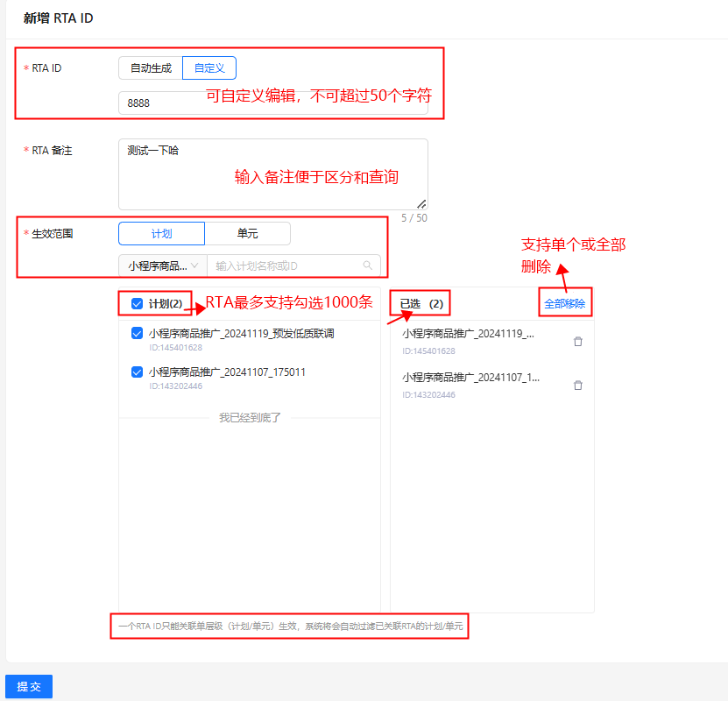Click the magnifier search icon in plan search box
This screenshot has width=728, height=701.
(368, 266)
